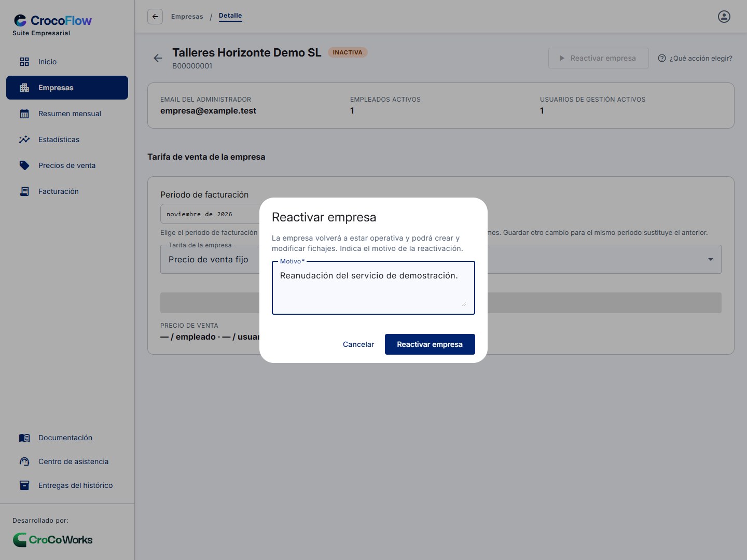Go to Centro de asistencia

[x=67, y=461]
